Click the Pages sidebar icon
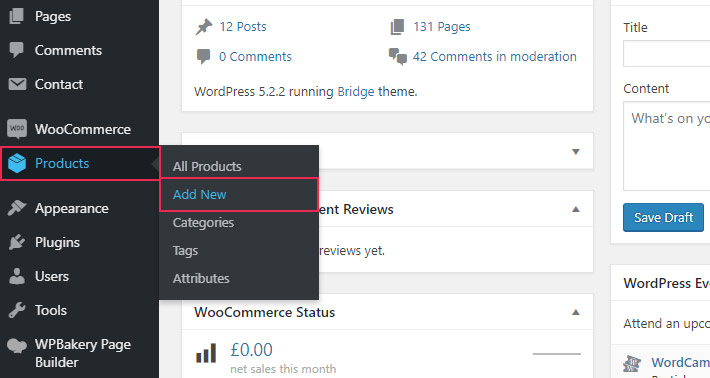This screenshot has width=710, height=378. click(x=17, y=16)
